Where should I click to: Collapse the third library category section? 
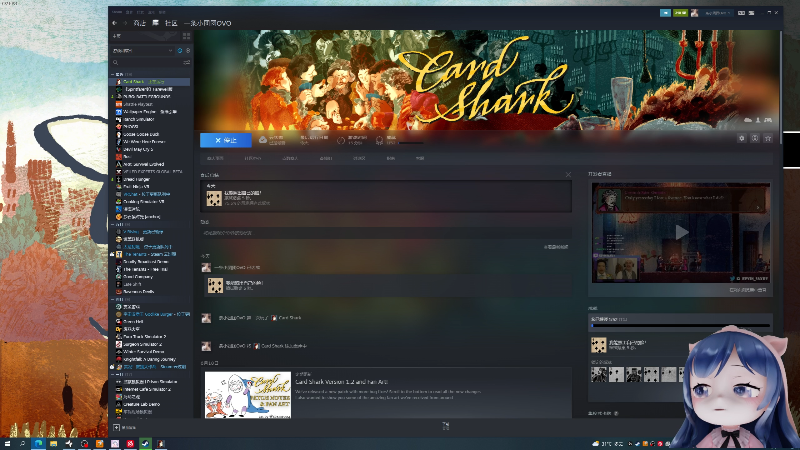tap(113, 299)
